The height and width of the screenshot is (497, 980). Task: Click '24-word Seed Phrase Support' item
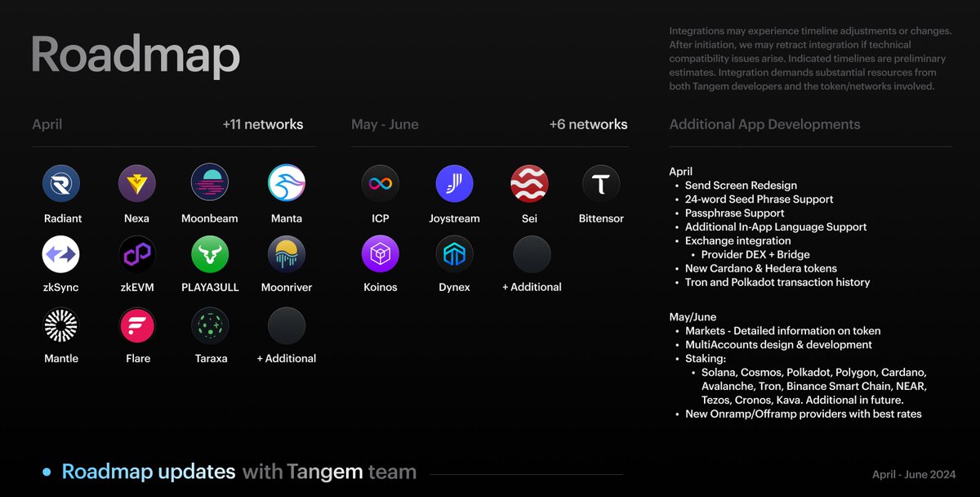pyautogui.click(x=759, y=199)
